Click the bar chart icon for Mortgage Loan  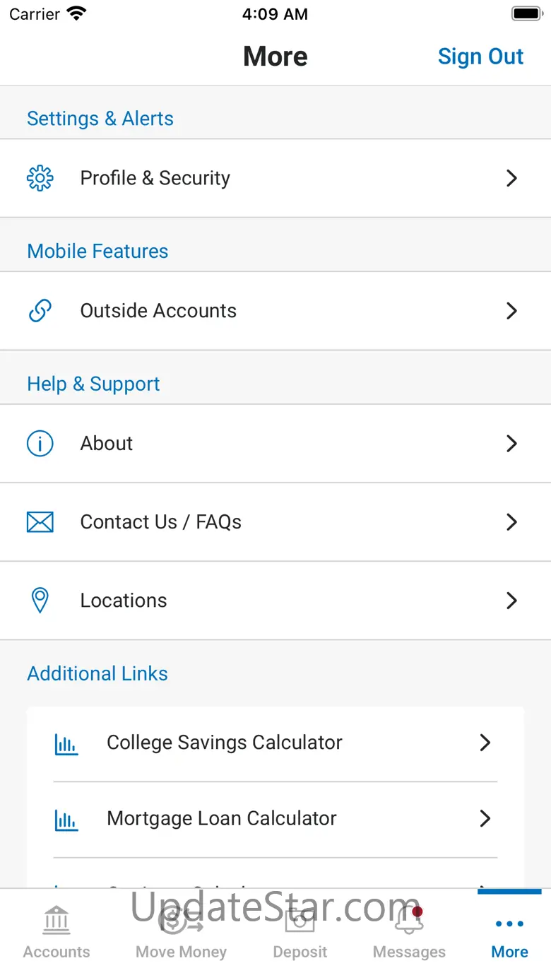tap(66, 819)
